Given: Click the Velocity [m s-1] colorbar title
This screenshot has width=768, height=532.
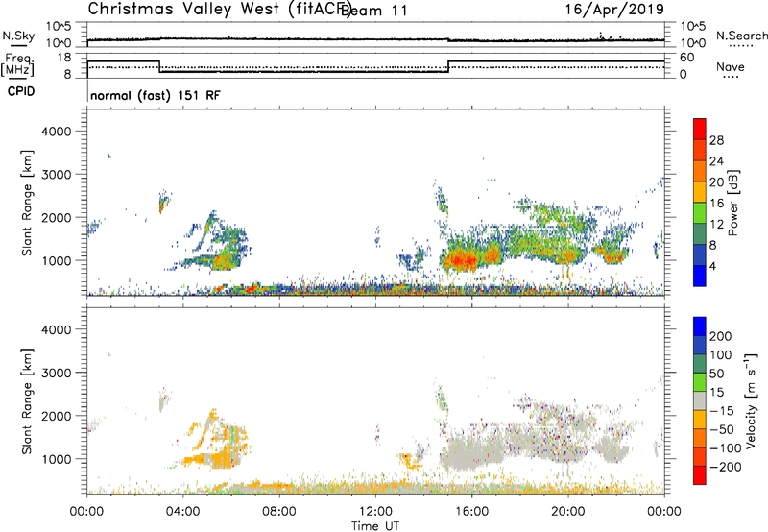Looking at the screenshot, I should 751,400.
